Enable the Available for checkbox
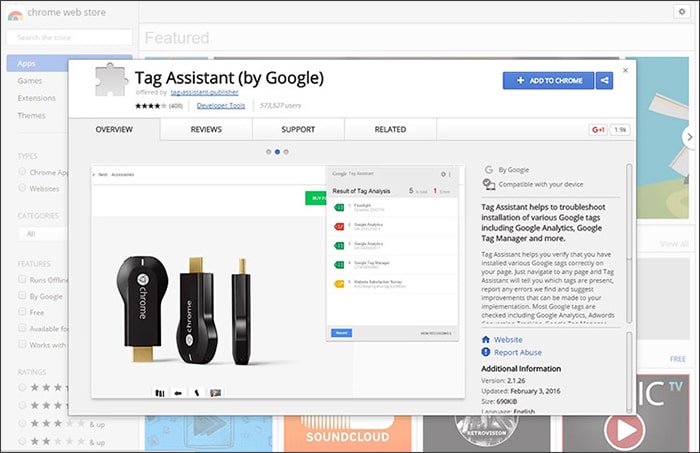This screenshot has height=453, width=700. coord(22,328)
